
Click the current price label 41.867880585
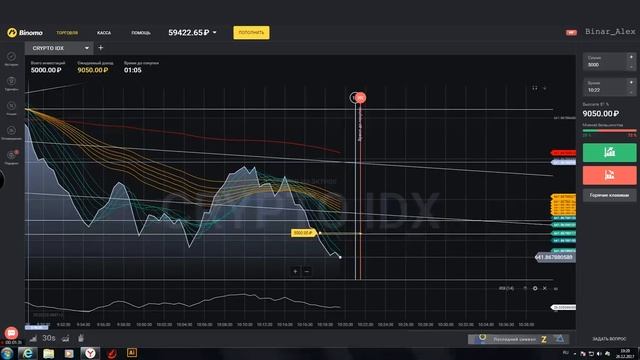(x=556, y=257)
